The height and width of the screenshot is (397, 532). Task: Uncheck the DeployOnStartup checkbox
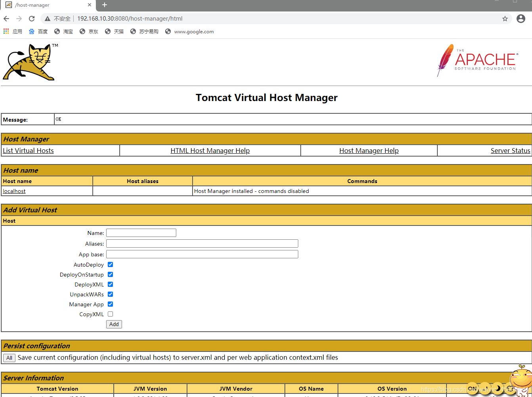111,275
